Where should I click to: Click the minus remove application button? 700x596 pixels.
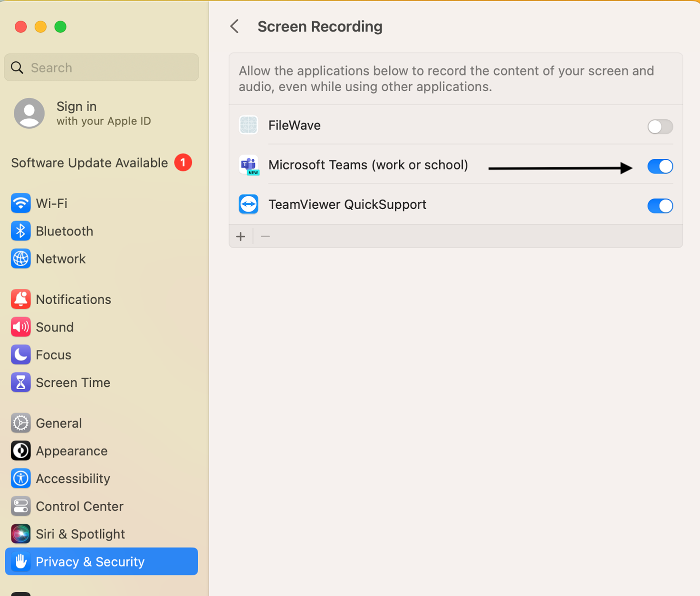[265, 237]
